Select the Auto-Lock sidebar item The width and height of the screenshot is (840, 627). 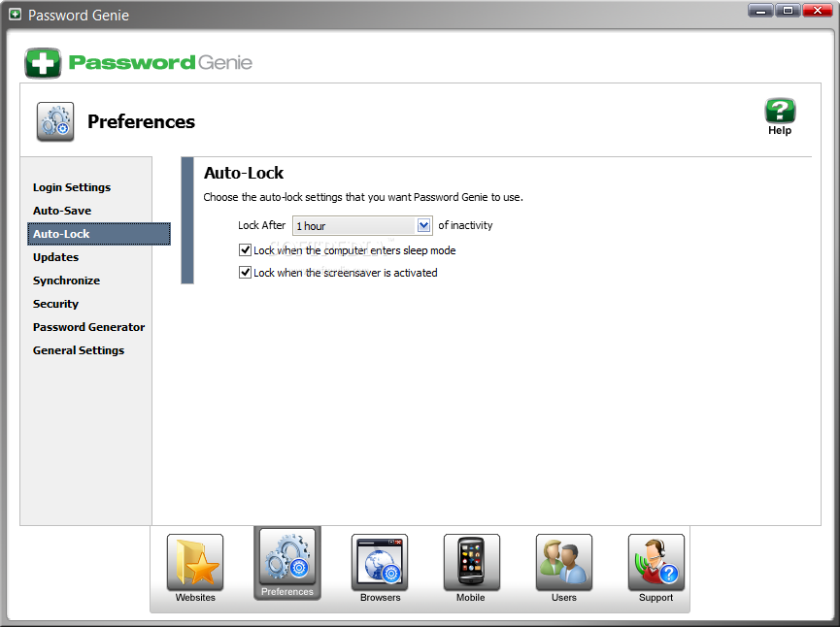point(99,234)
